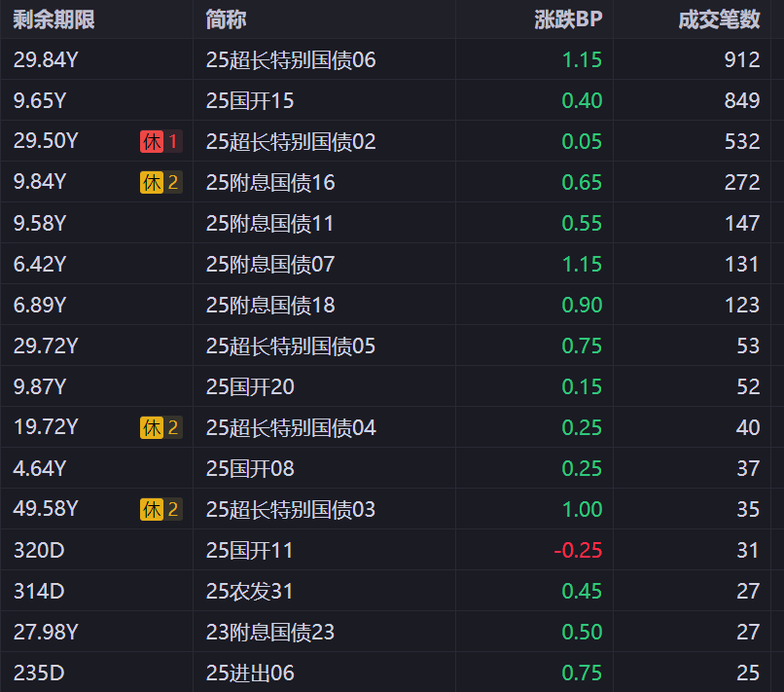The width and height of the screenshot is (784, 692).
Task: Open the 25农发31 bond entry
Action: point(250,592)
